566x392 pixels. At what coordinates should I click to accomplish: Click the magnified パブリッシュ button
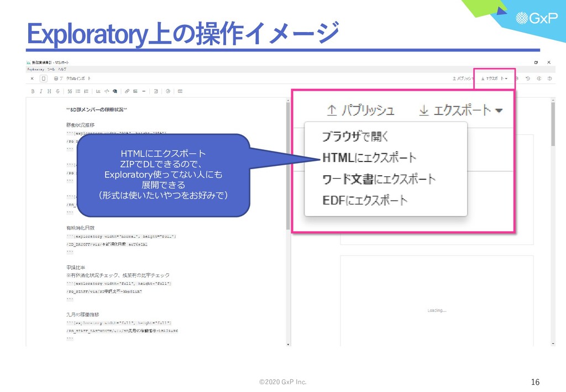click(x=360, y=110)
